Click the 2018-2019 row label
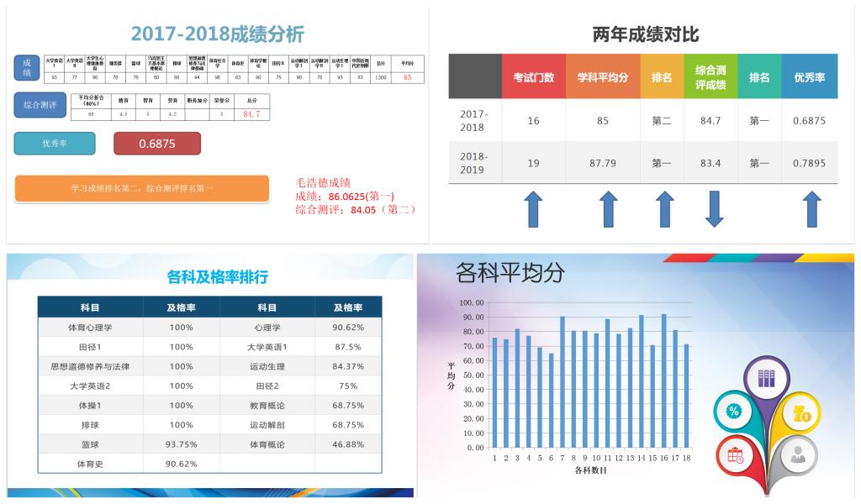Viewport: 861px width, 504px height. click(x=475, y=163)
